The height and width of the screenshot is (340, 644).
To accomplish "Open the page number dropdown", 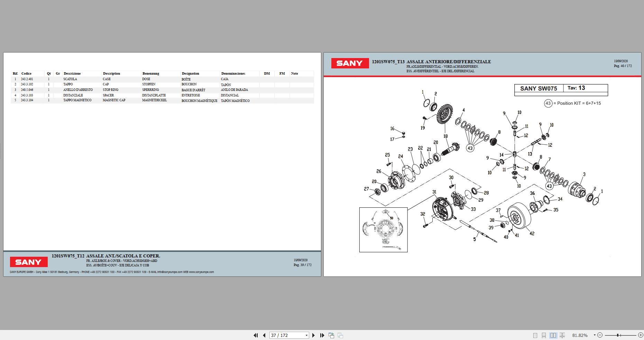I will pos(306,335).
